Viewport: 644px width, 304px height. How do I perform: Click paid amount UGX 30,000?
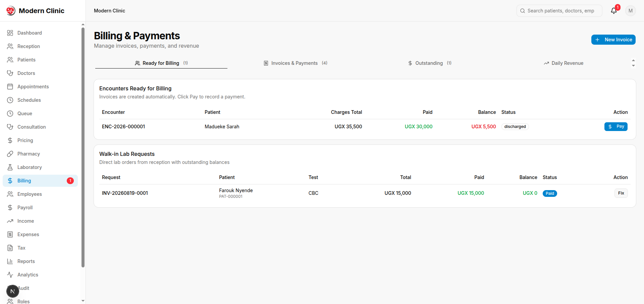[x=419, y=127]
